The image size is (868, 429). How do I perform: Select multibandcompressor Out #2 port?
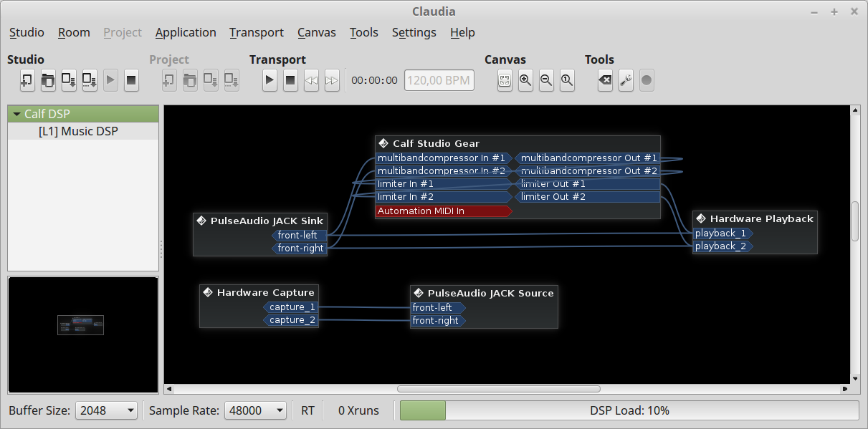coord(587,171)
